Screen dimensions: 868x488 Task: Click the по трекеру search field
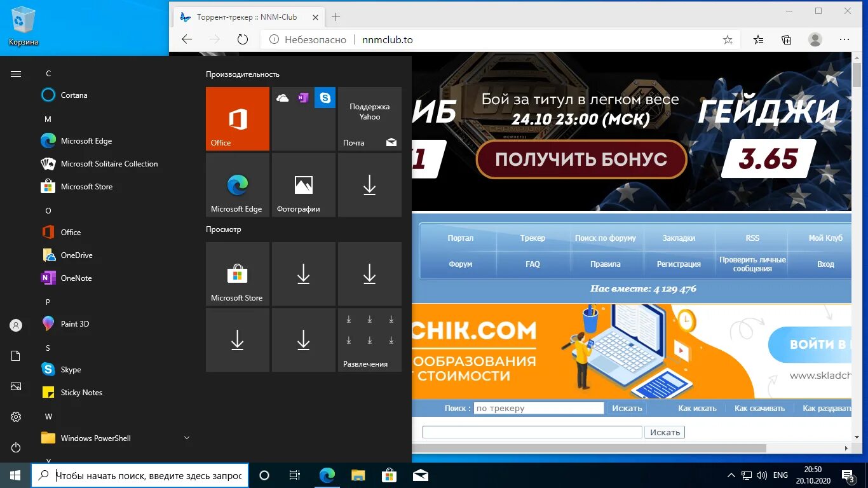coord(539,409)
